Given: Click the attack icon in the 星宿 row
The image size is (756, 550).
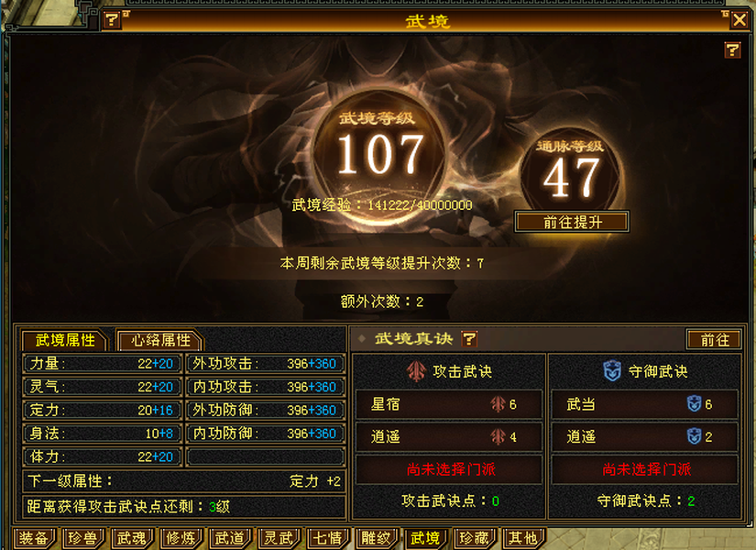Looking at the screenshot, I should [x=498, y=404].
